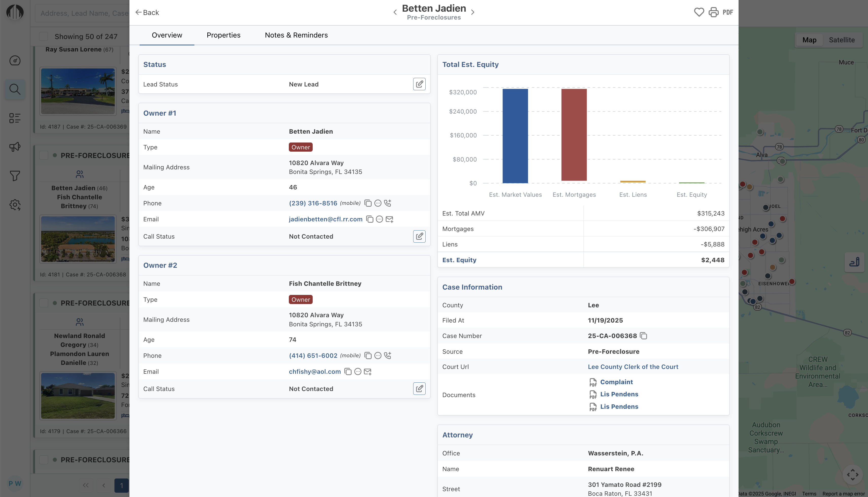Edit Owner #2 Call Status
Viewport: 868px width, 497px height.
[x=419, y=389]
